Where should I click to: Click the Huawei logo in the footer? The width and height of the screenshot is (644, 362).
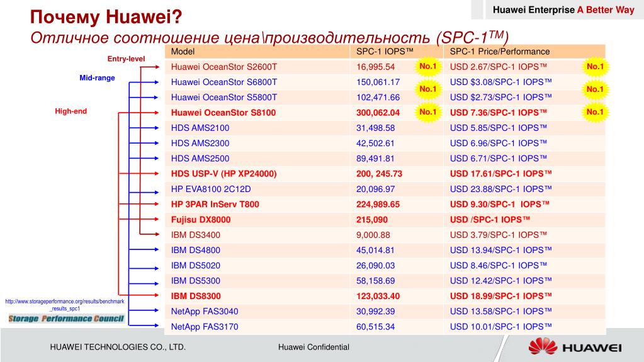(575, 347)
